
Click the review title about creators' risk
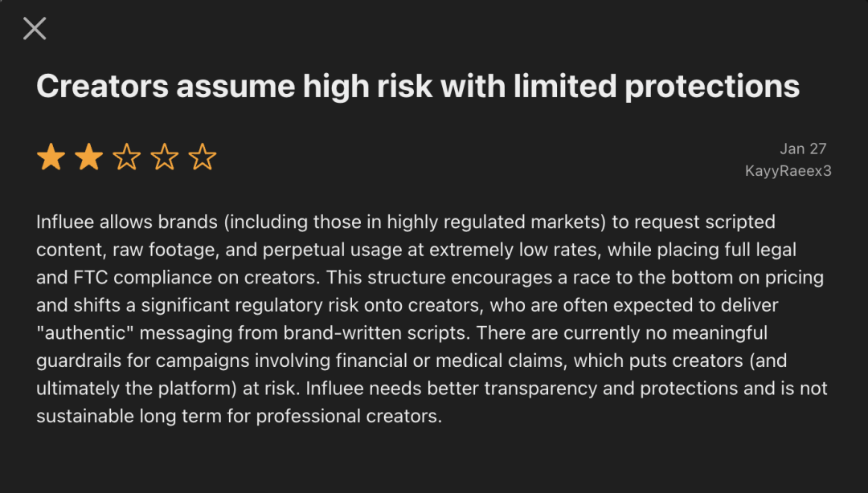click(417, 87)
